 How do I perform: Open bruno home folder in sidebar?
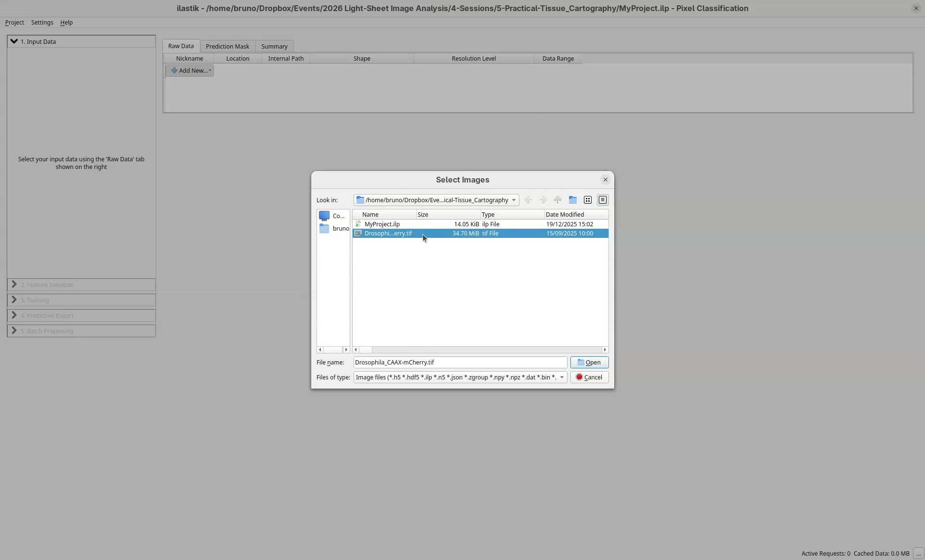[x=333, y=228]
